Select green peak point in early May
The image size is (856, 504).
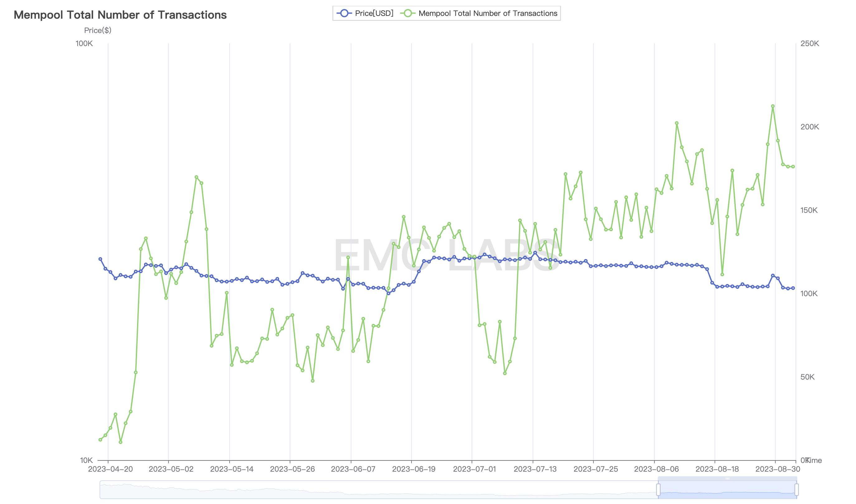(196, 177)
